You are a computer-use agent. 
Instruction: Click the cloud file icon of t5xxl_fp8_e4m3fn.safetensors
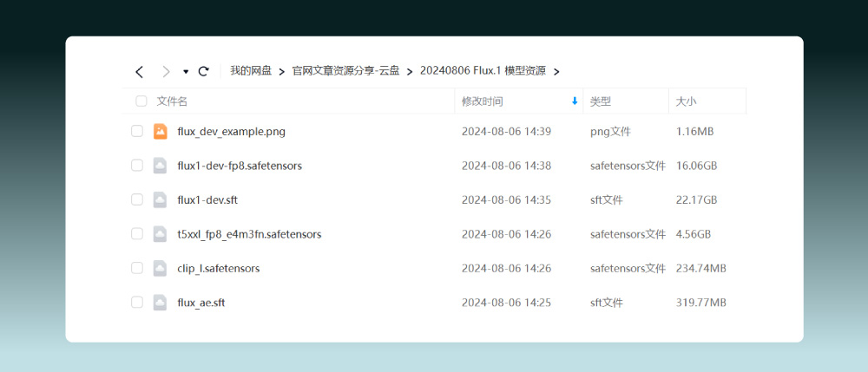click(x=161, y=234)
